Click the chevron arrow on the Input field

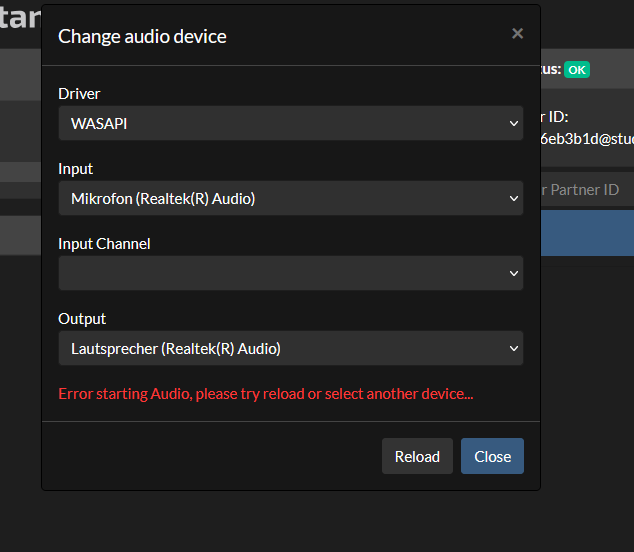513,199
